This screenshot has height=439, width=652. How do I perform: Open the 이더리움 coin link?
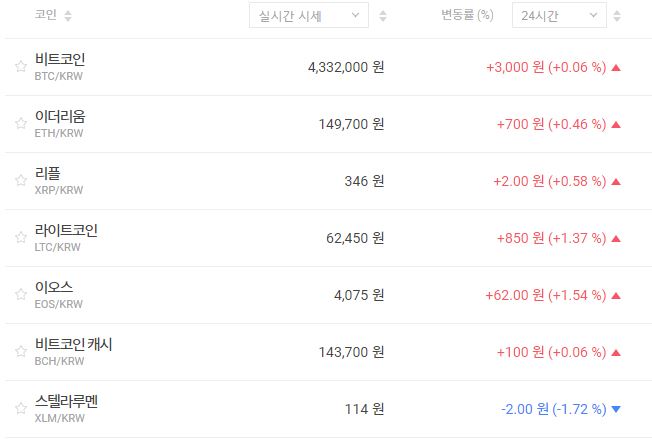[x=60, y=117]
